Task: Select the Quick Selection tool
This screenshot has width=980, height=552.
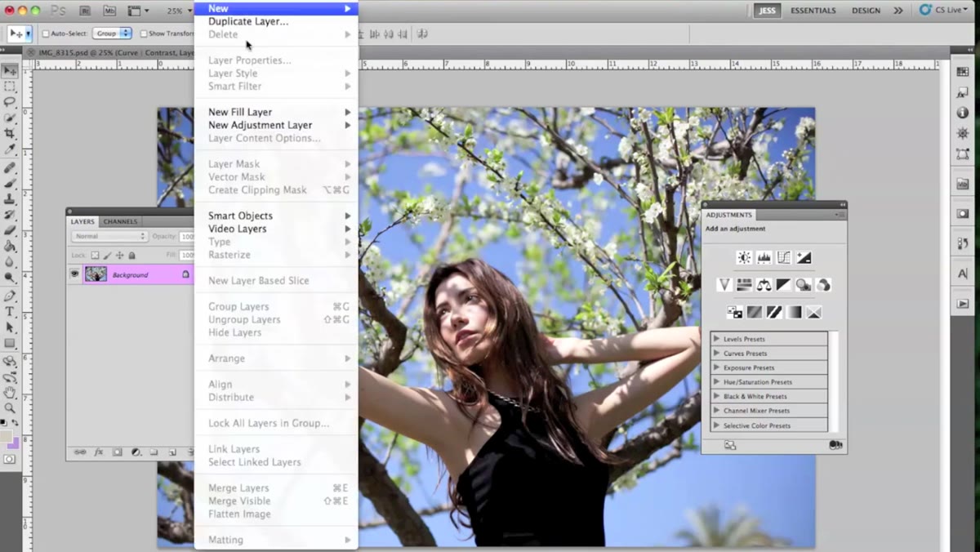Action: click(10, 118)
